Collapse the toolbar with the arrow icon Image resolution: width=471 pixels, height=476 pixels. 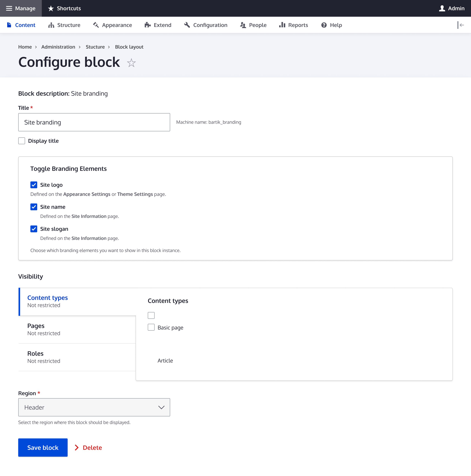tap(461, 25)
